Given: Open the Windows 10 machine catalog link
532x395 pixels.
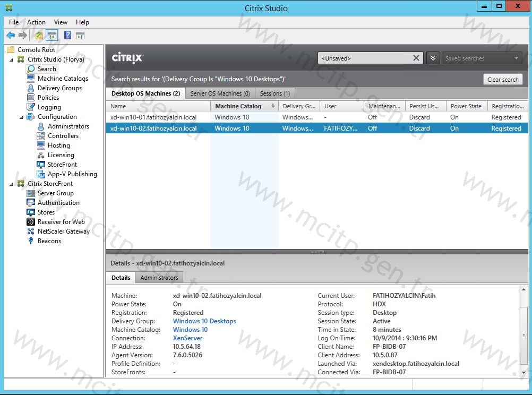Looking at the screenshot, I should pyautogui.click(x=190, y=330).
